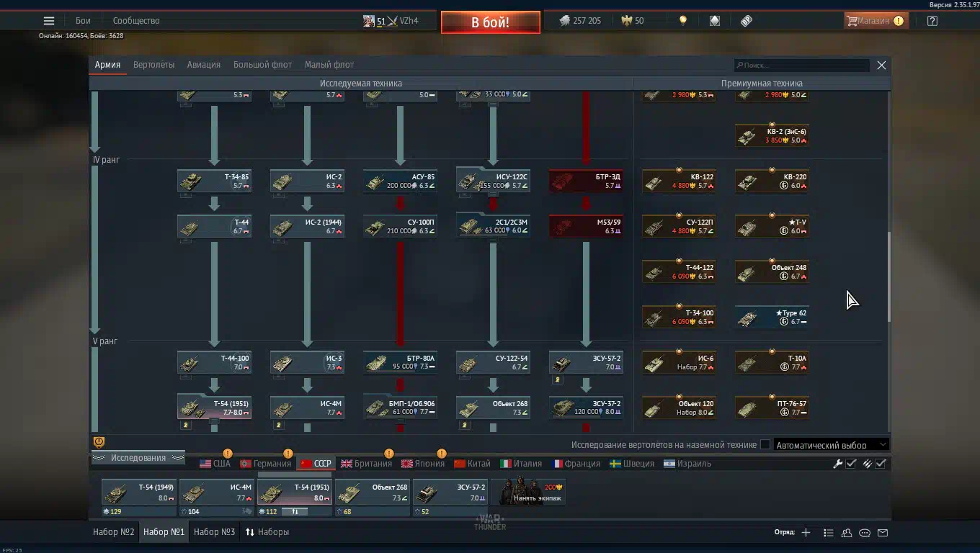Click the research tree vertical scrollbar
The image size is (980, 553).
coord(888,276)
